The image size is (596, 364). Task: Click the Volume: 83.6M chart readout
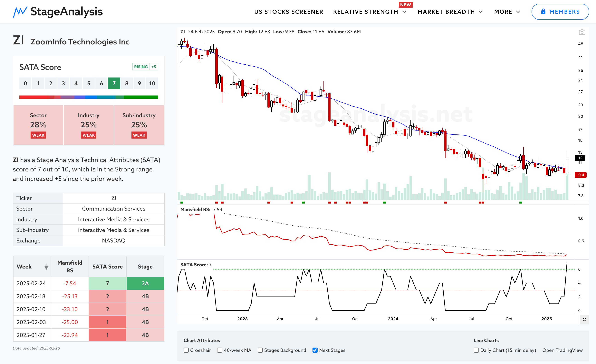[x=344, y=32]
